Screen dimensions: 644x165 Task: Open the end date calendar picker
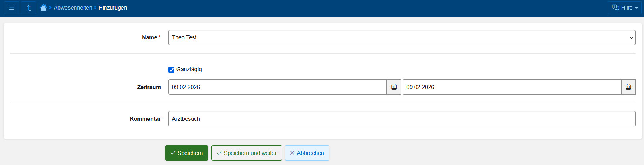(628, 87)
